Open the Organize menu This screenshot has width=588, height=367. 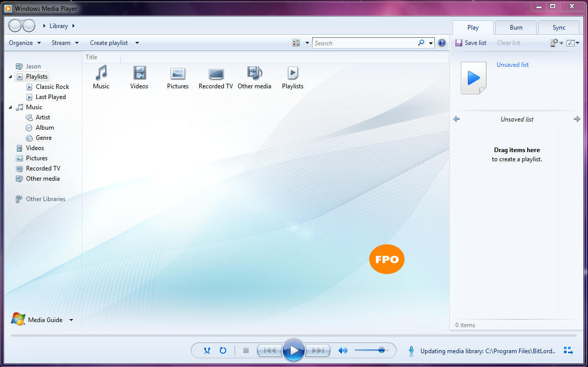[x=25, y=43]
